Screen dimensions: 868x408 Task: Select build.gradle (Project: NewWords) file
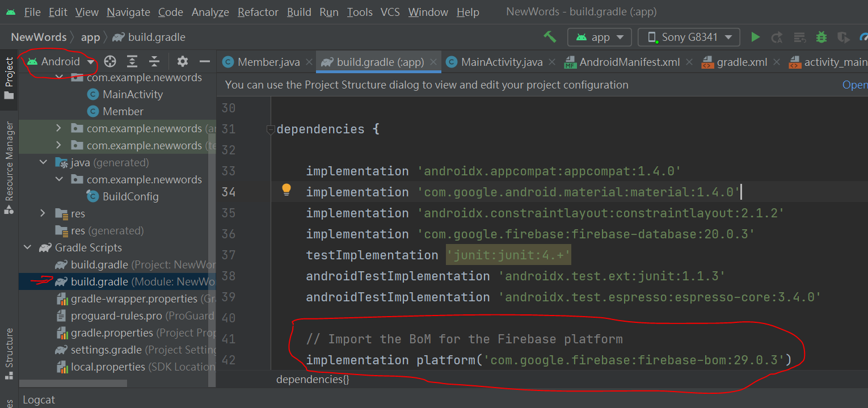[x=135, y=264]
